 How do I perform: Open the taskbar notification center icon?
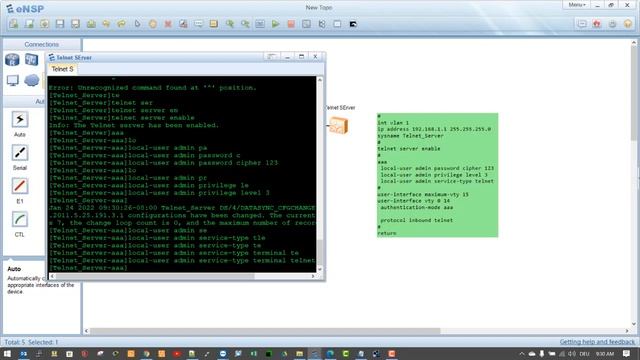pos(627,353)
